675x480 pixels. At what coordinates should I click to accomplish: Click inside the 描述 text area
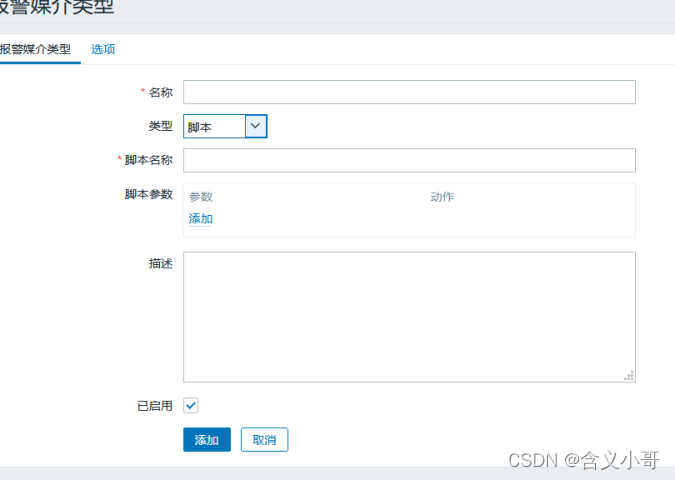coord(409,317)
